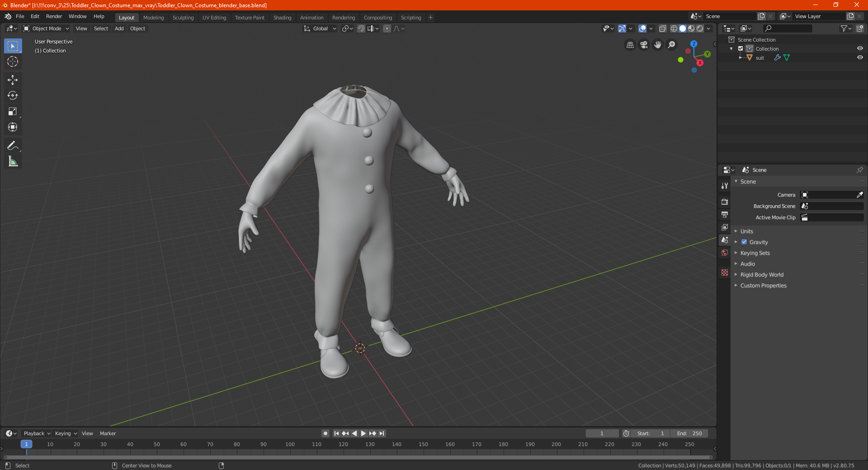Open the Texture properties tab

pos(725,273)
